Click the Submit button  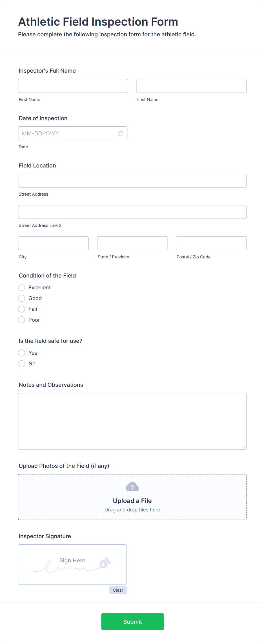click(x=132, y=621)
